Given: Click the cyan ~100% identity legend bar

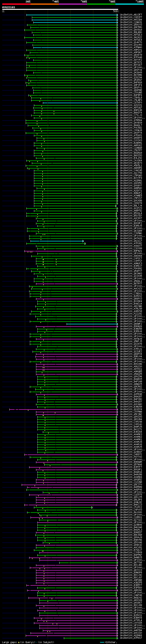Looking at the screenshot, I should tap(130, 4).
